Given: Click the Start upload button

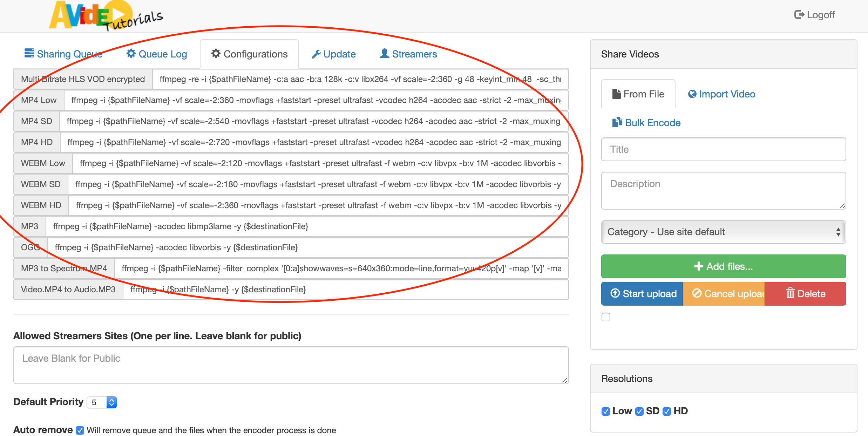Looking at the screenshot, I should (642, 294).
